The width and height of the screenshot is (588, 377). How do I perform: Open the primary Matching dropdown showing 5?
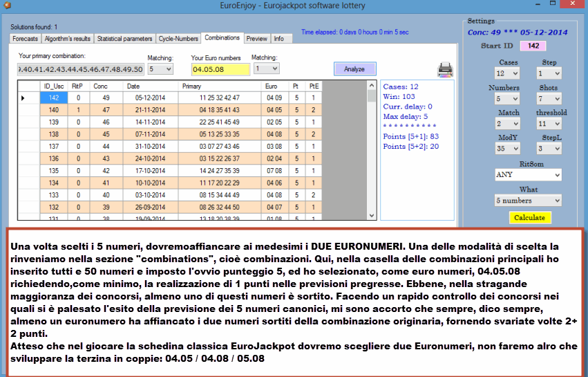coord(160,69)
